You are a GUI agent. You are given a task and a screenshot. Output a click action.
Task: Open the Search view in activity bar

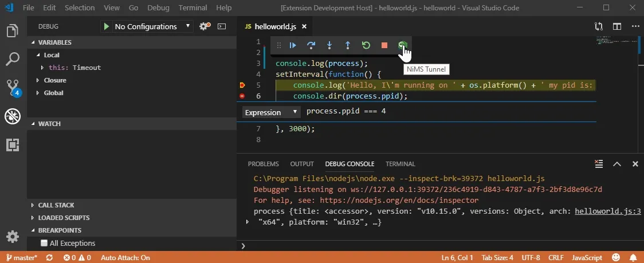pos(13,59)
